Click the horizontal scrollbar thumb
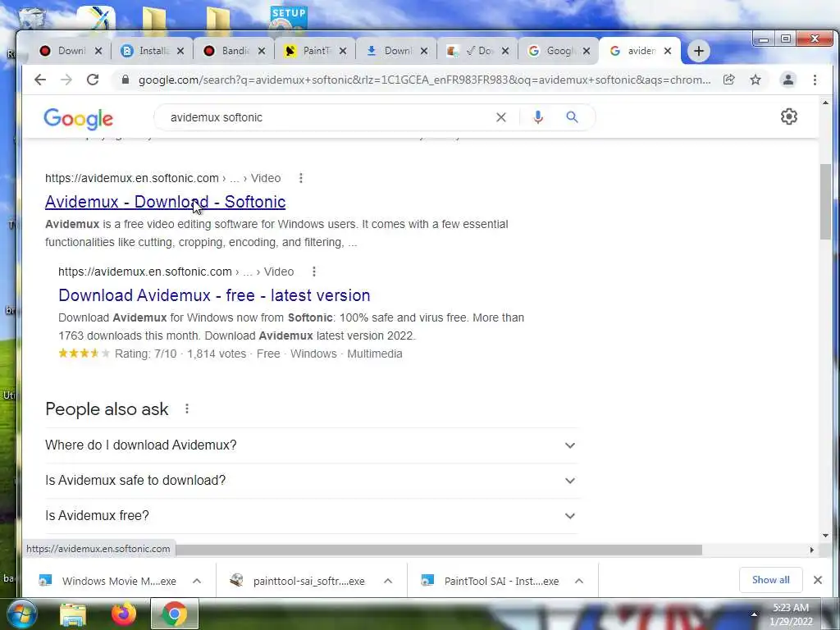The height and width of the screenshot is (630, 840). [439, 550]
